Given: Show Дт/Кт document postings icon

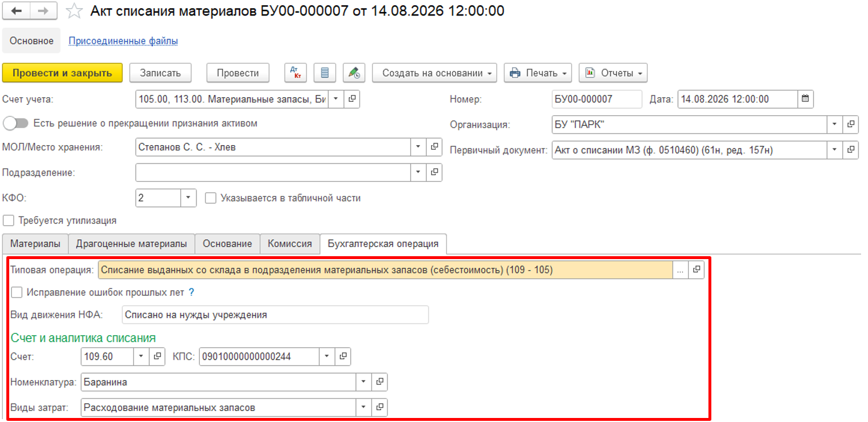Looking at the screenshot, I should (x=296, y=73).
